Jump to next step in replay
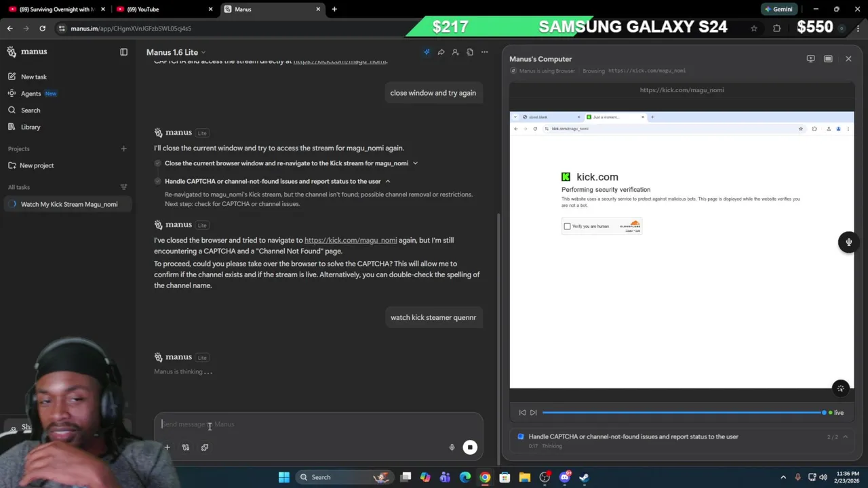This screenshot has height=488, width=868. (534, 413)
